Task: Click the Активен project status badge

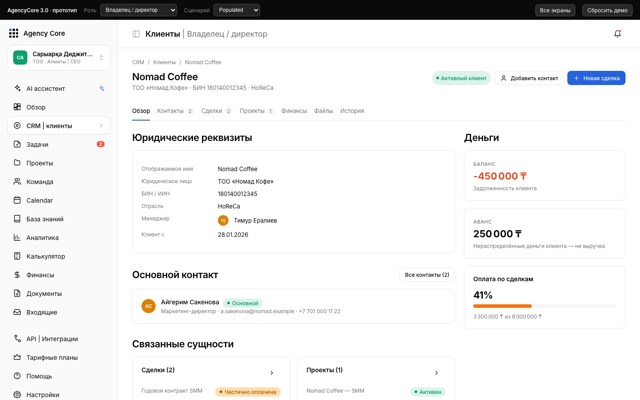Action: [x=428, y=392]
